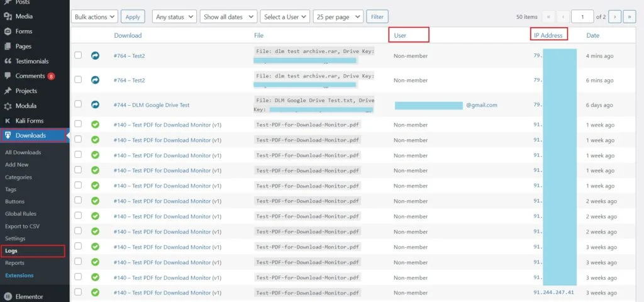644x302 pixels.
Task: Click the red Comments count badge 8
Action: coord(51,76)
